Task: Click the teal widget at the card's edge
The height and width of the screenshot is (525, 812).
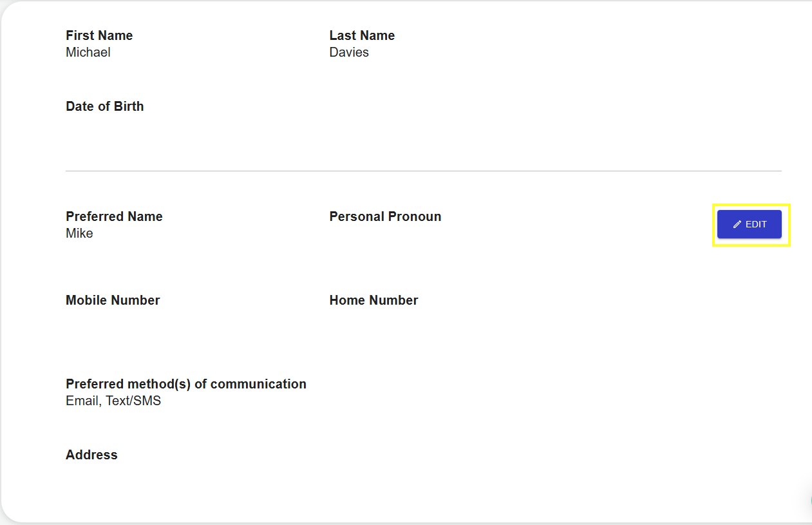Action: [809, 501]
